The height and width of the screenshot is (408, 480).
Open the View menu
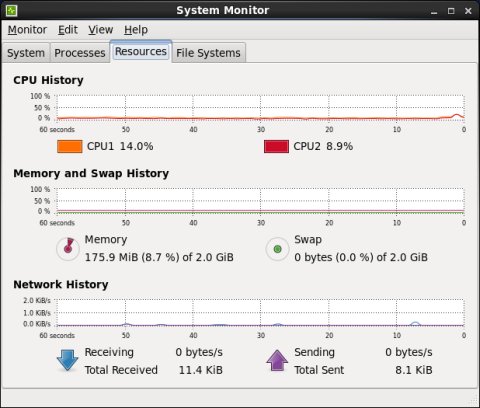coord(101,30)
